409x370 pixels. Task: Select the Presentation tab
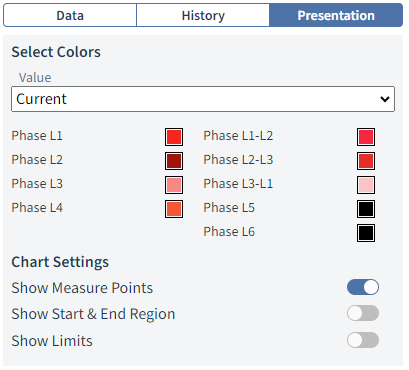pyautogui.click(x=336, y=15)
